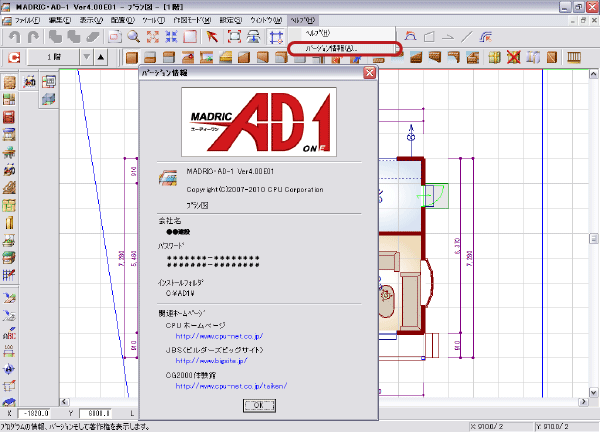Screen dimensions: 600x432
Task: Select the diagonal line tool
Action: 466,37
